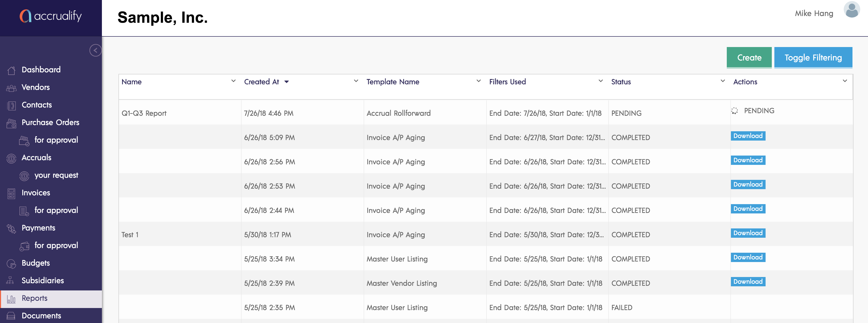Select the Accruals target icon

click(x=11, y=158)
